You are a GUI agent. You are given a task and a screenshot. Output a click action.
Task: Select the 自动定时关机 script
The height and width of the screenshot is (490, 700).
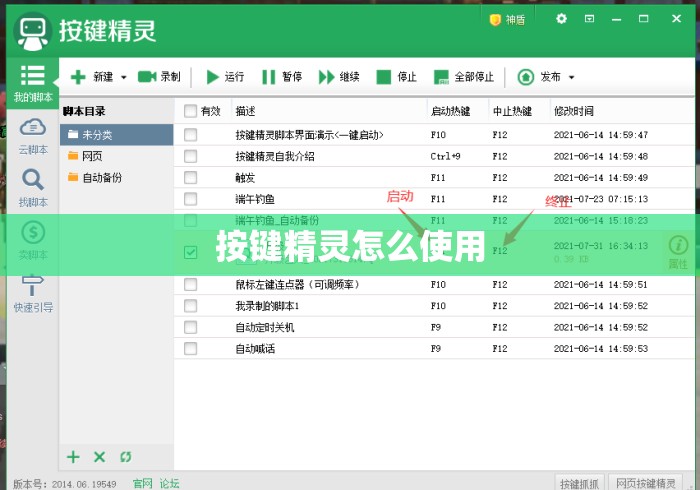coord(265,328)
